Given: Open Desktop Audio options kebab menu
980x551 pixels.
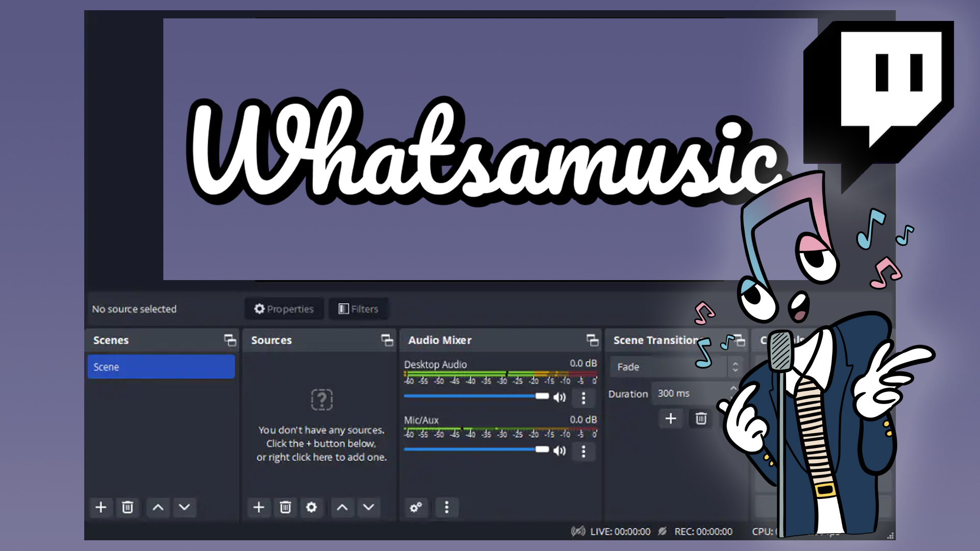Looking at the screenshot, I should click(x=583, y=398).
